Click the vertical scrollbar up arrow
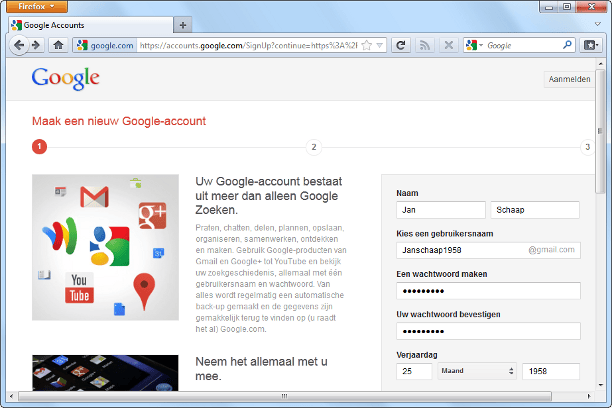The height and width of the screenshot is (408, 612). click(x=600, y=64)
